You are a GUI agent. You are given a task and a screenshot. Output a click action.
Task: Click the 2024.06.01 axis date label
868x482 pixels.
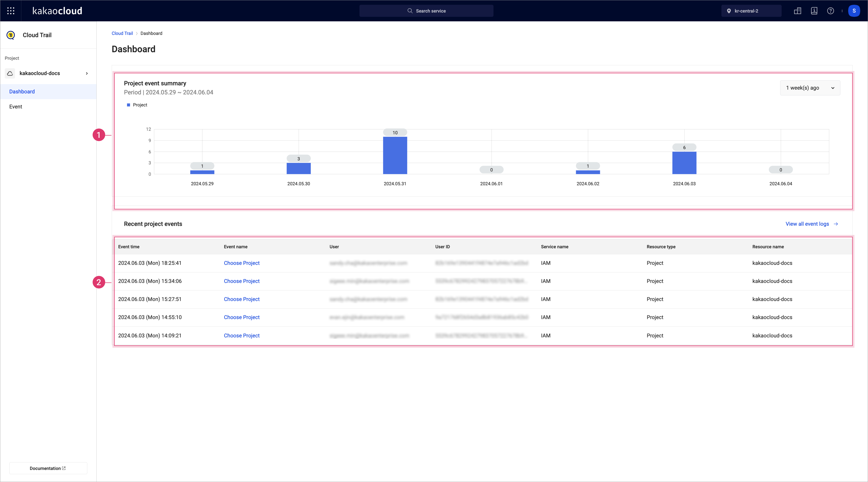tap(491, 184)
